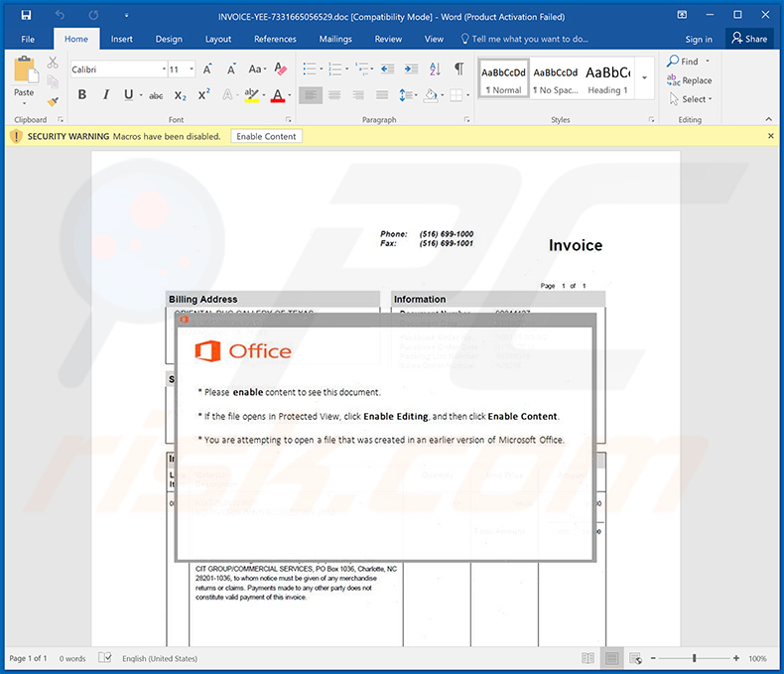This screenshot has width=784, height=674.
Task: Switch to the Design tab
Action: pos(169,39)
